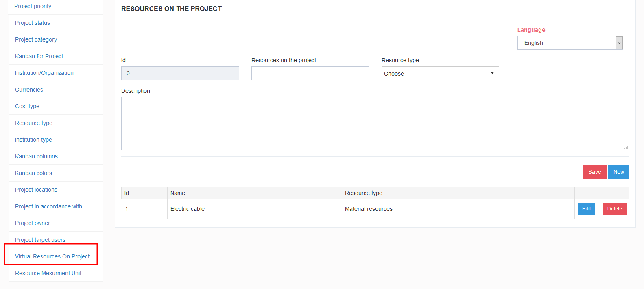The width and height of the screenshot is (644, 289).
Task: Click into the Description text area
Action: pos(375,123)
